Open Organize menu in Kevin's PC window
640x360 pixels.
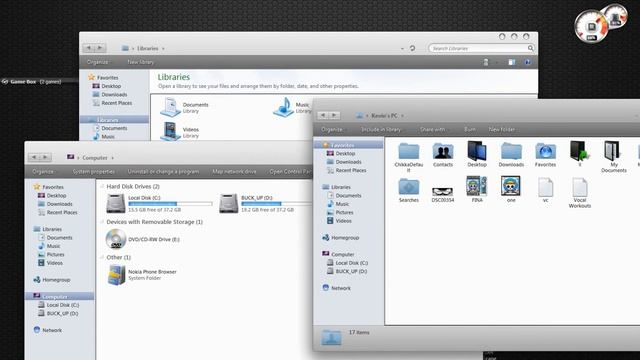pyautogui.click(x=332, y=129)
